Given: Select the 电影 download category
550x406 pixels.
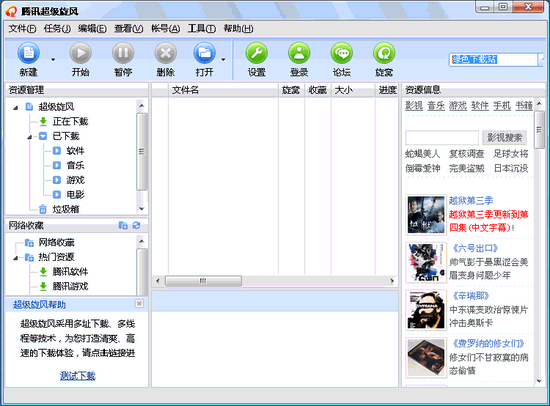Looking at the screenshot, I should (75, 194).
